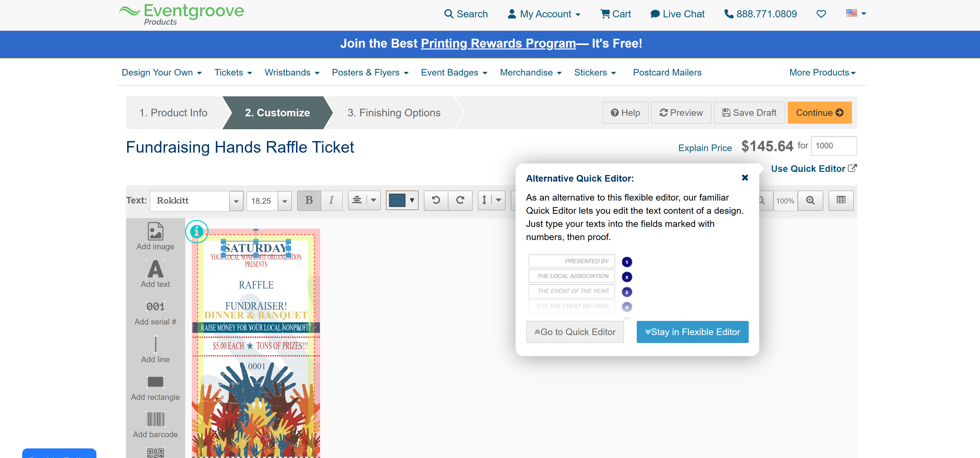
Task: Click the undo arrow icon
Action: point(436,200)
